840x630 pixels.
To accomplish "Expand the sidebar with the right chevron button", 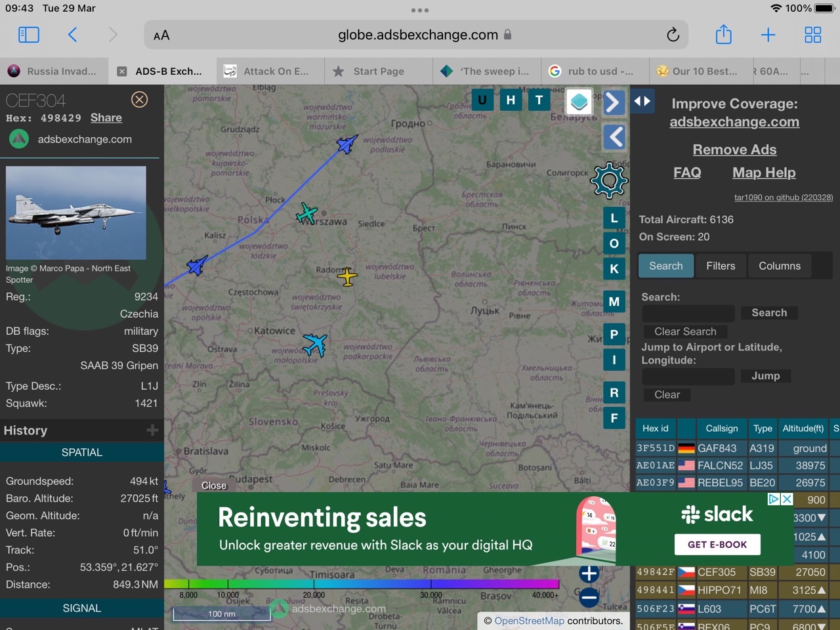I will click(x=614, y=102).
